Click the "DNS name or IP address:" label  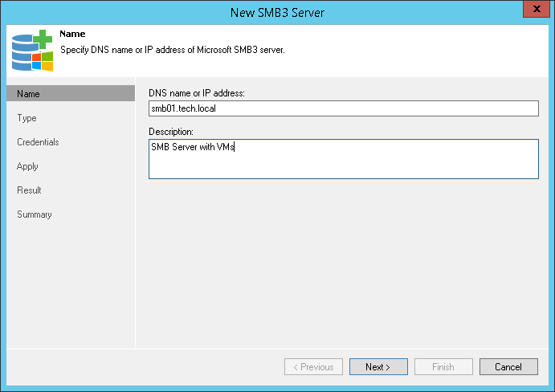(196, 93)
